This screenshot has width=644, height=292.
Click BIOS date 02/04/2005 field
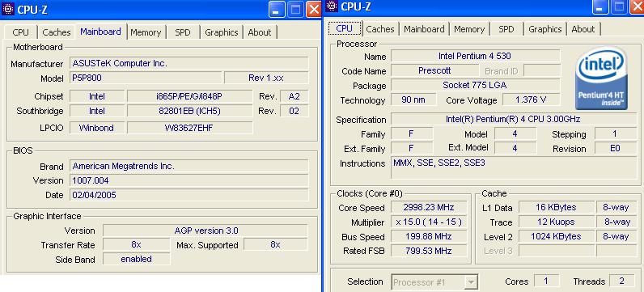point(189,195)
